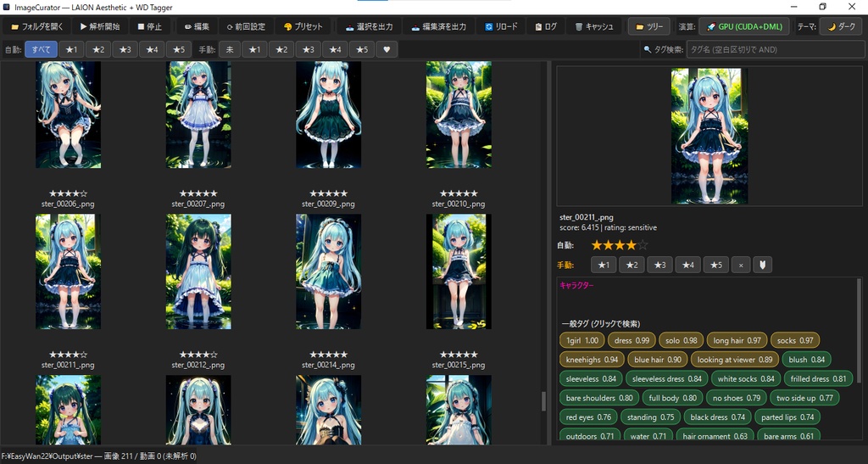Open the プリセット preset palette
This screenshot has height=464, width=868.
click(x=303, y=26)
